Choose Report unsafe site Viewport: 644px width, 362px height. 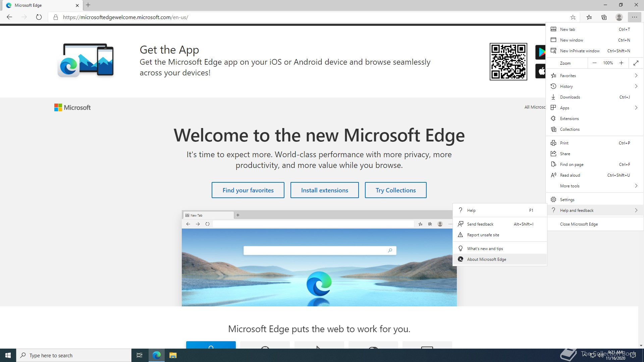click(500, 235)
